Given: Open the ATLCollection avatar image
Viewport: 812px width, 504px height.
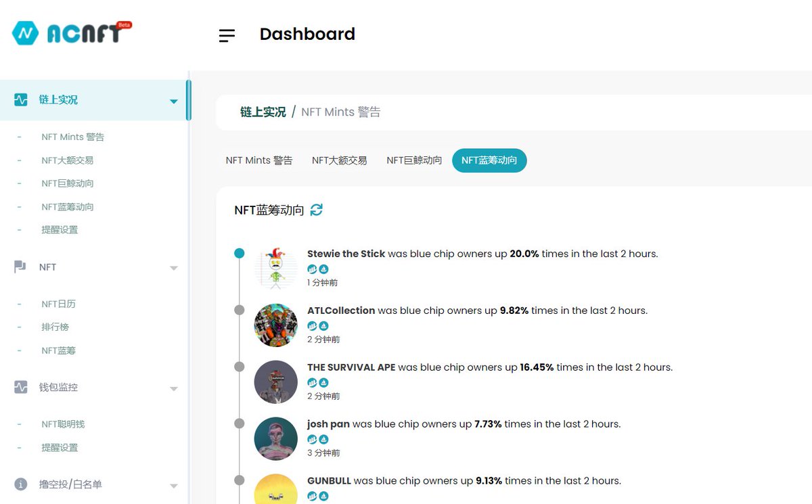Looking at the screenshot, I should 275,325.
